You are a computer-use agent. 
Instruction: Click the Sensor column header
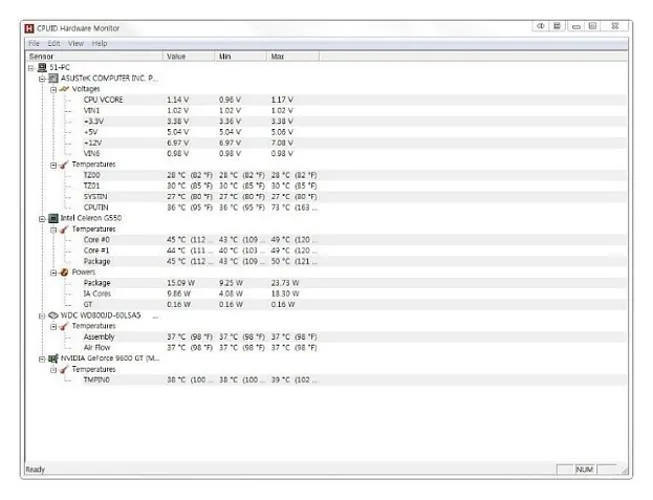(x=94, y=56)
